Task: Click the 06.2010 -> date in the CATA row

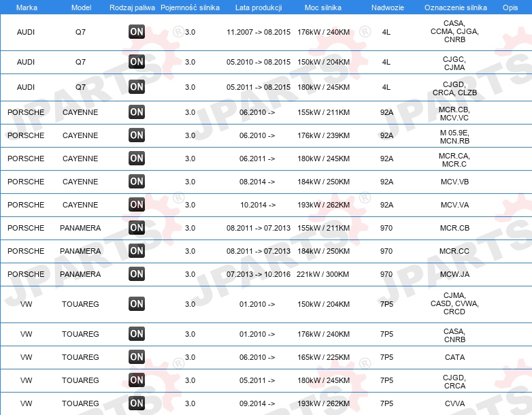Action: (257, 357)
